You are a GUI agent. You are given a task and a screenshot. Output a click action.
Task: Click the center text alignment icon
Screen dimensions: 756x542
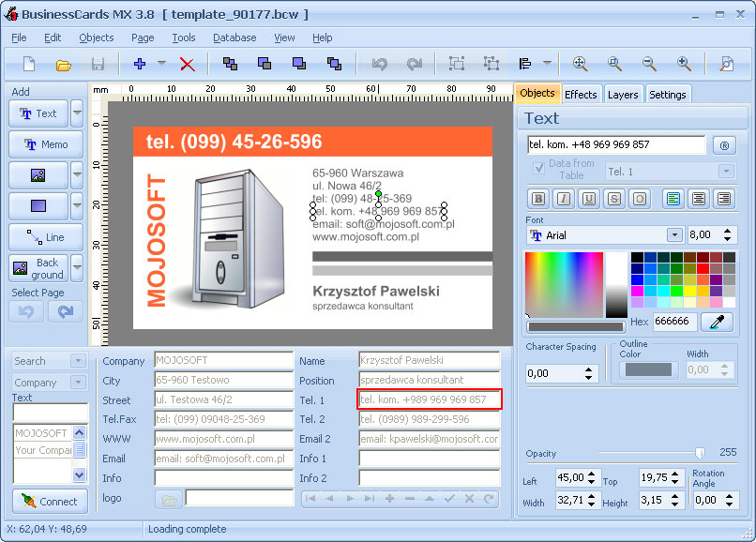tap(699, 198)
